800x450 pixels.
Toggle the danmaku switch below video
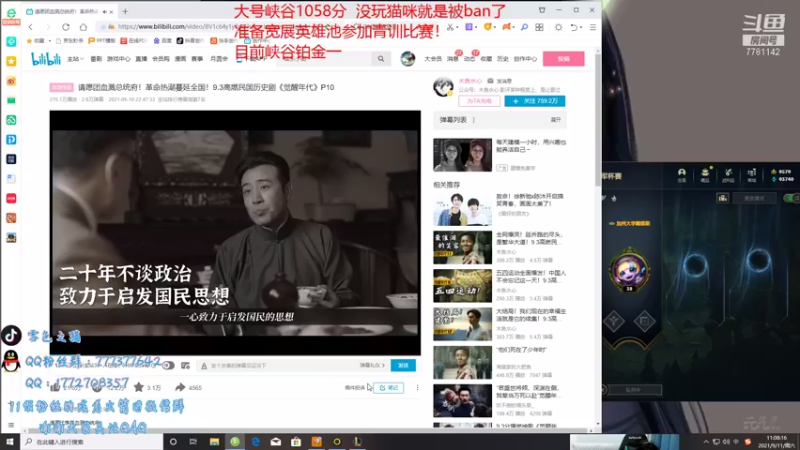168,365
